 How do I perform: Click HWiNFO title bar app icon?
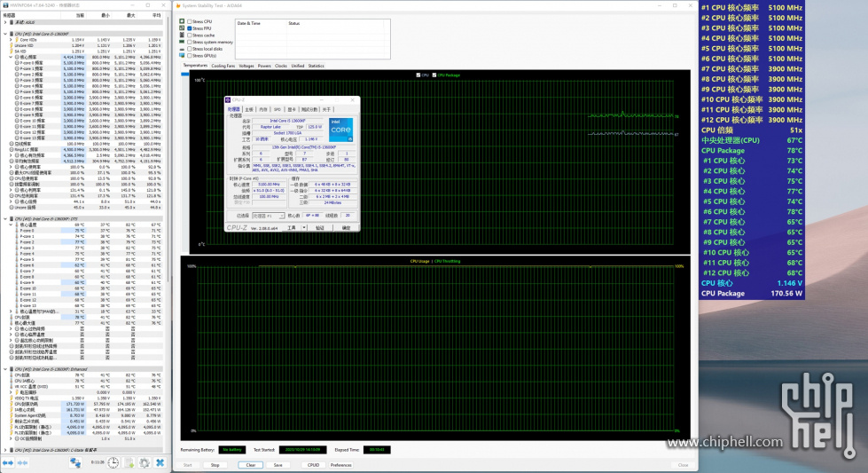click(5, 5)
